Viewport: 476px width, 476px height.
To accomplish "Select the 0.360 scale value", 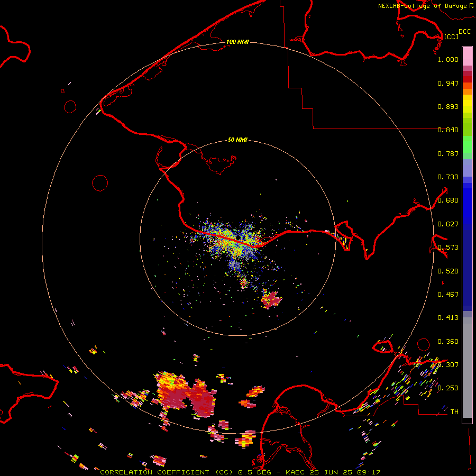I will pos(448,342).
